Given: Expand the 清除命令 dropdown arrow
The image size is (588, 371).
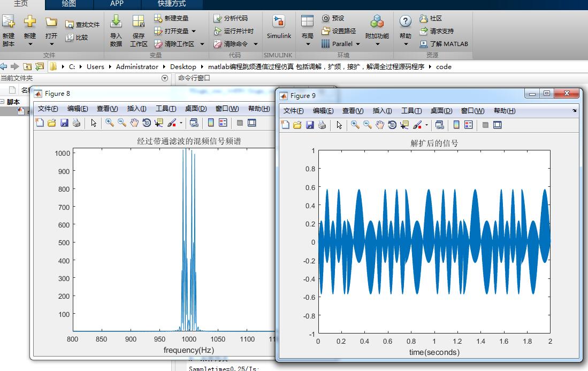Looking at the screenshot, I should pos(255,44).
